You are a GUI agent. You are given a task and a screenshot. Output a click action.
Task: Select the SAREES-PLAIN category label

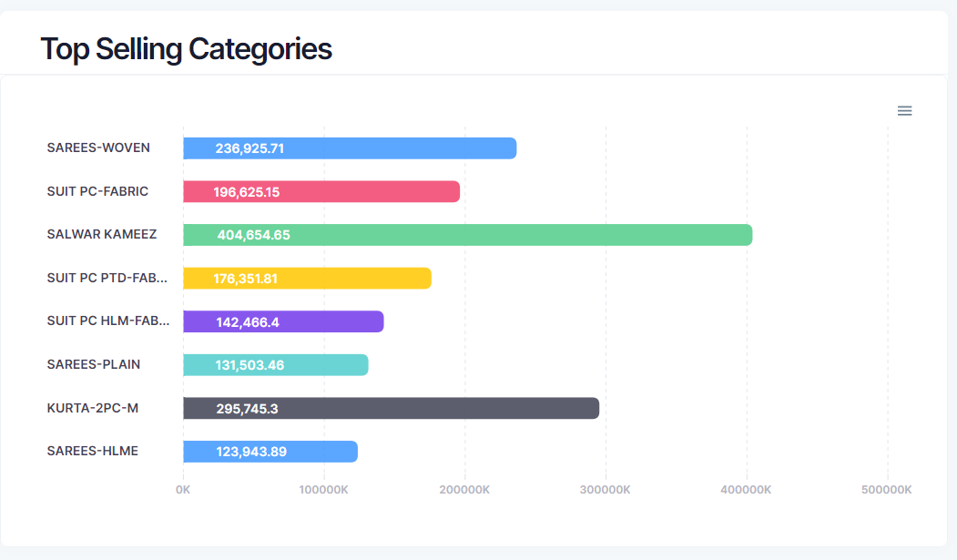(x=94, y=364)
